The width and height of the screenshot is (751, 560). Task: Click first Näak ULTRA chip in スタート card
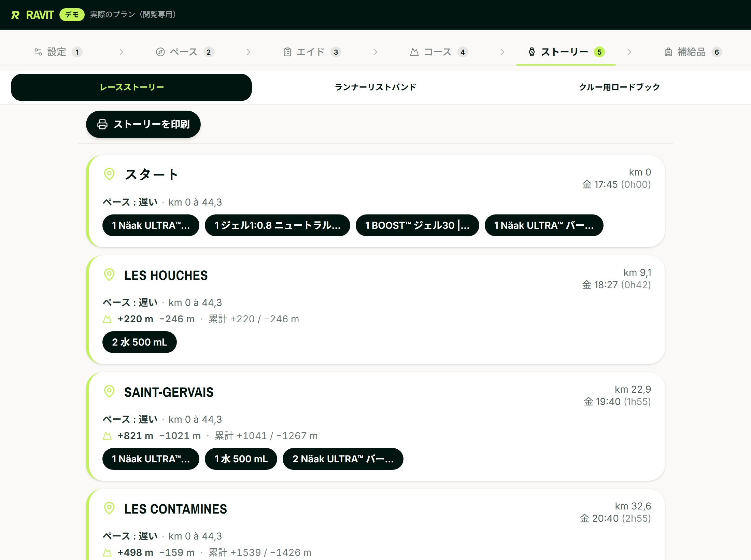151,225
